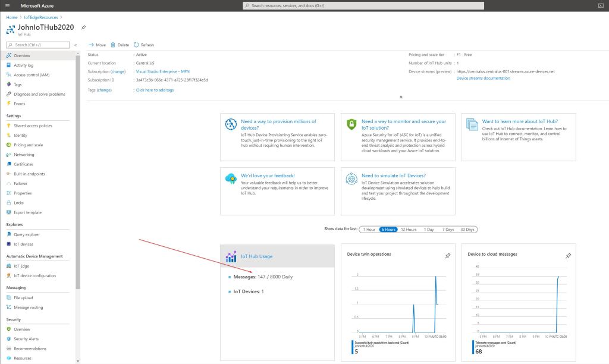Open the Azure portal hamburger menu

[x=7, y=5]
